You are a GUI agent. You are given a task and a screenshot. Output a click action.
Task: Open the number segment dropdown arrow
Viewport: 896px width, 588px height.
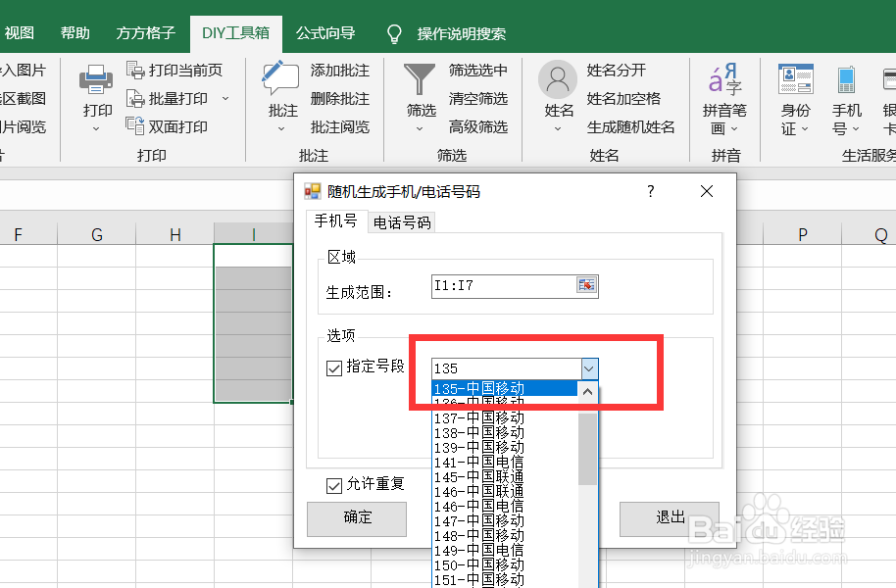[x=588, y=368]
